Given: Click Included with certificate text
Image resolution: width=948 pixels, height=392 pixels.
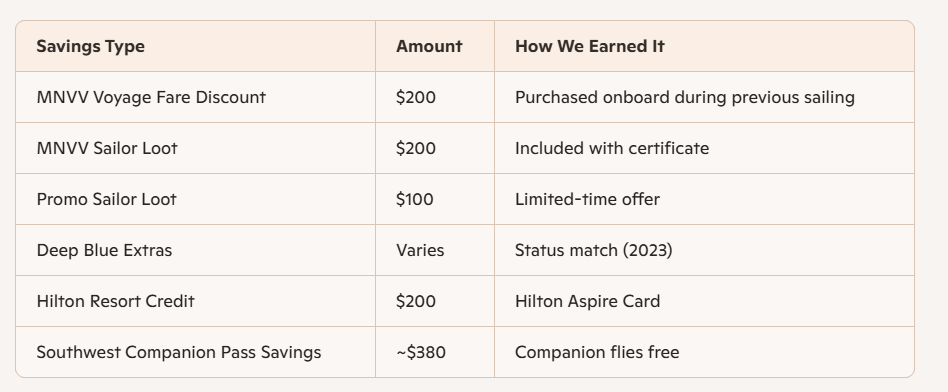Looking at the screenshot, I should [612, 148].
